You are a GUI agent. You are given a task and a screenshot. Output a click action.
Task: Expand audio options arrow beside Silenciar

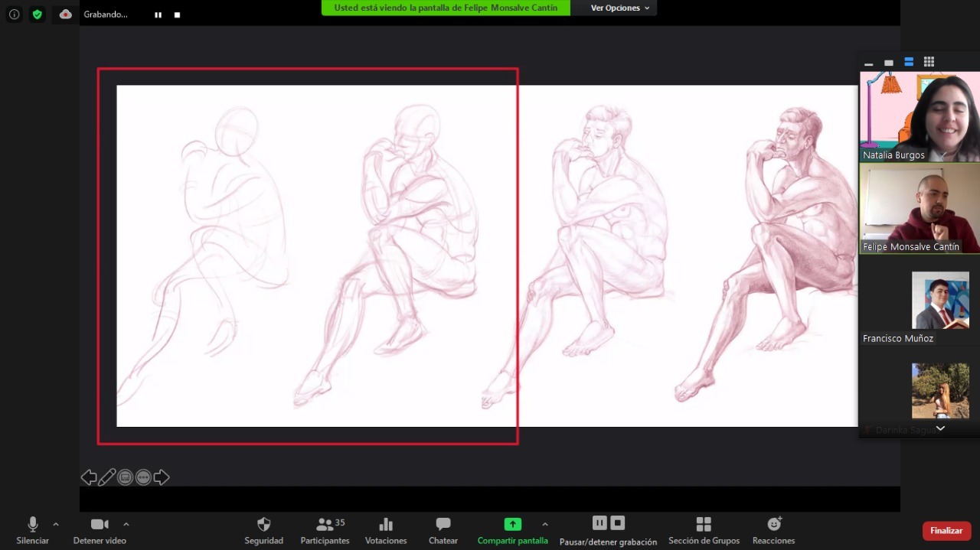click(56, 524)
